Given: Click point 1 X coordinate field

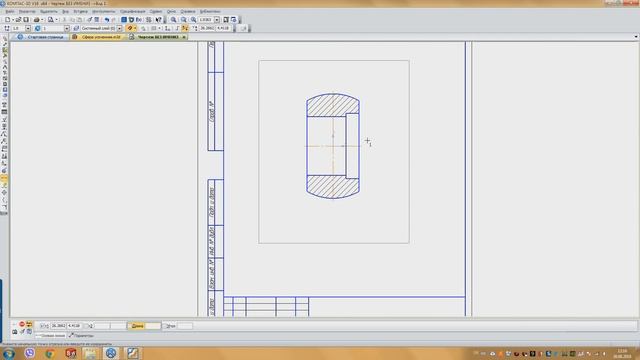Looking at the screenshot, I should (x=58, y=326).
